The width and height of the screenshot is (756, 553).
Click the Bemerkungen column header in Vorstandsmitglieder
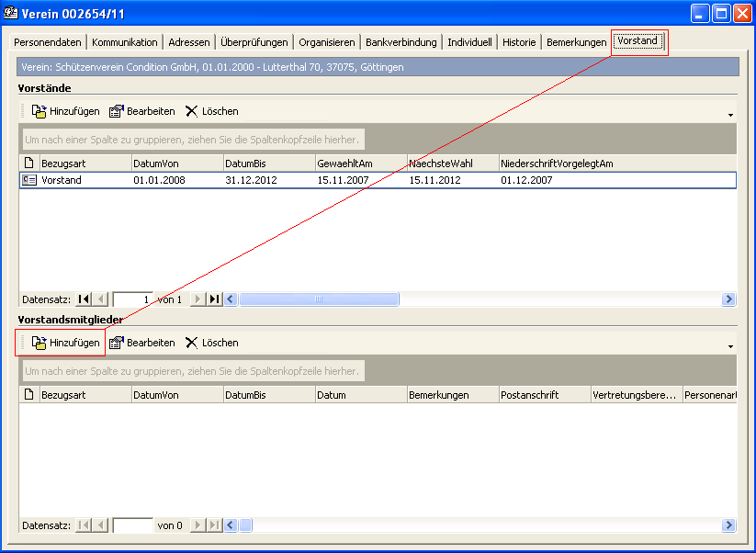click(452, 395)
